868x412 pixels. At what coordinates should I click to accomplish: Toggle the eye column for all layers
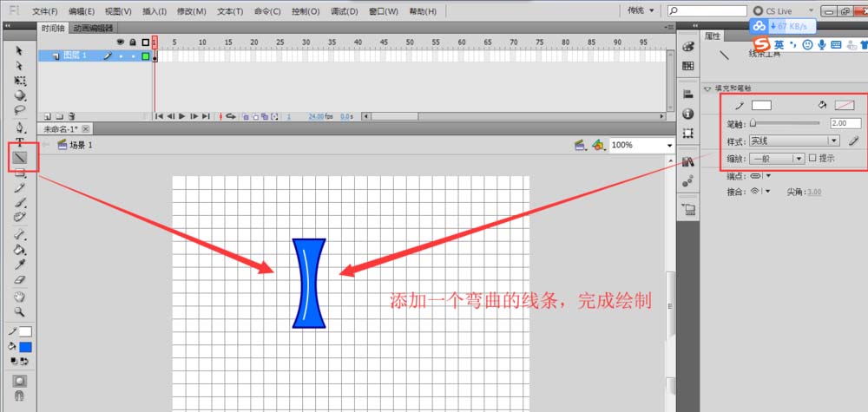tap(121, 42)
